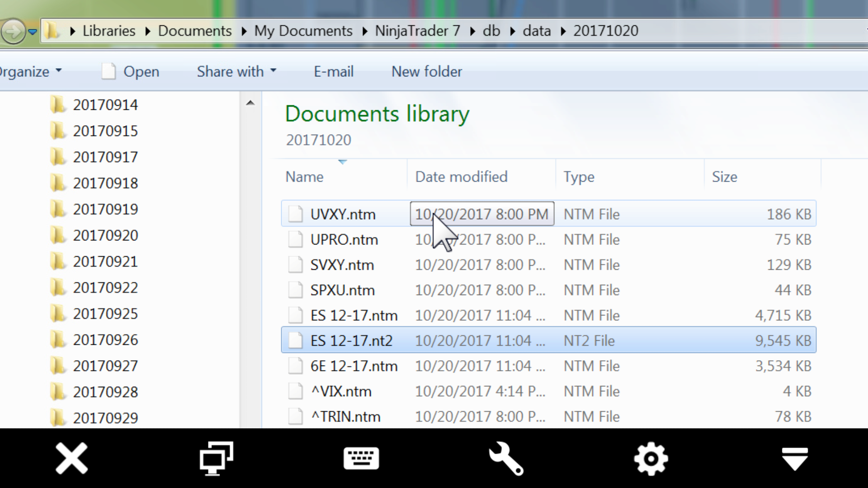Click the UVXY.ntm file icon
This screenshot has height=488, width=868.
[296, 214]
